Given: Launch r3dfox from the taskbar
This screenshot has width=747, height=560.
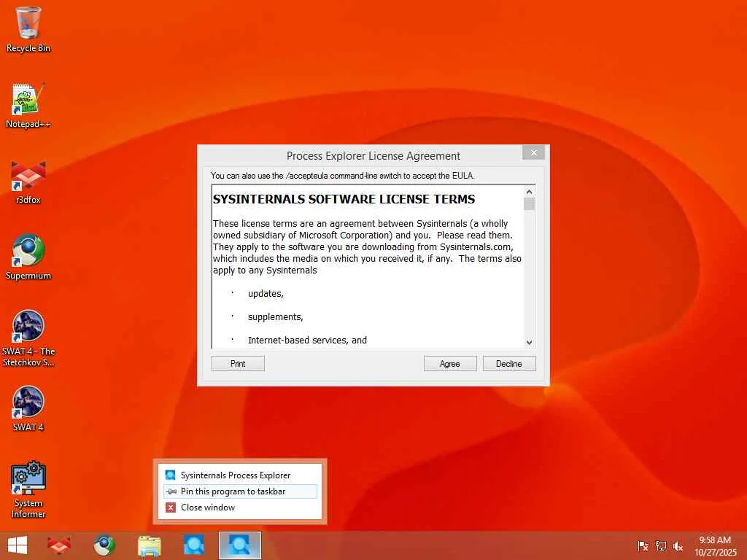Looking at the screenshot, I should (59, 545).
